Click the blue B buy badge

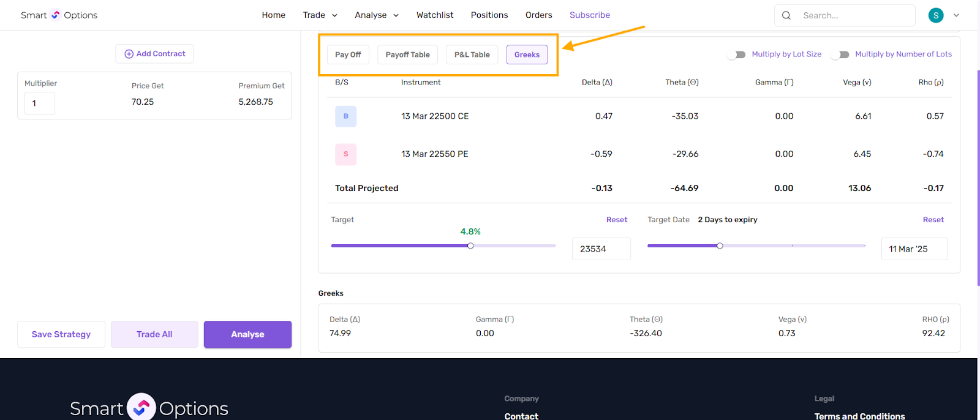pos(345,116)
